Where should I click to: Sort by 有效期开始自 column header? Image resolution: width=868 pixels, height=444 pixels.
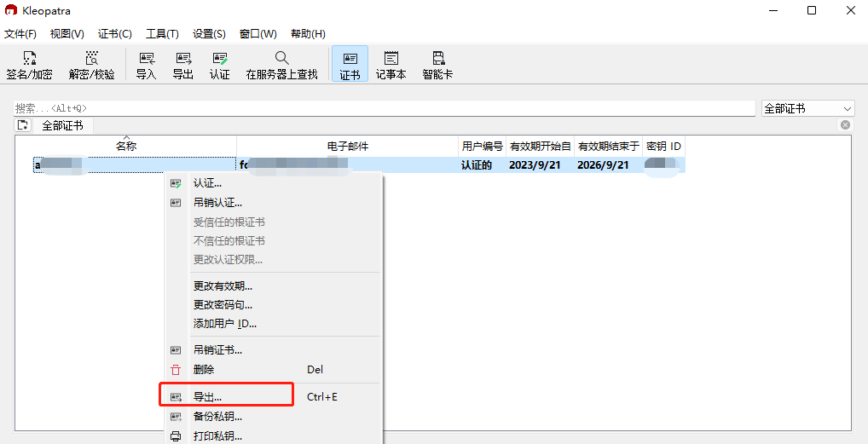click(x=541, y=147)
